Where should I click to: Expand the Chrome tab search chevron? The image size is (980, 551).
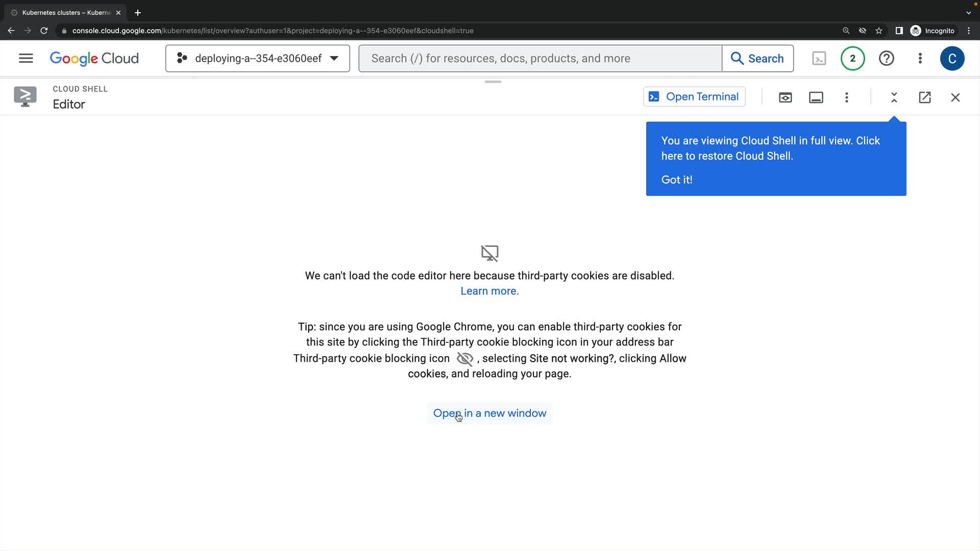[x=968, y=13]
